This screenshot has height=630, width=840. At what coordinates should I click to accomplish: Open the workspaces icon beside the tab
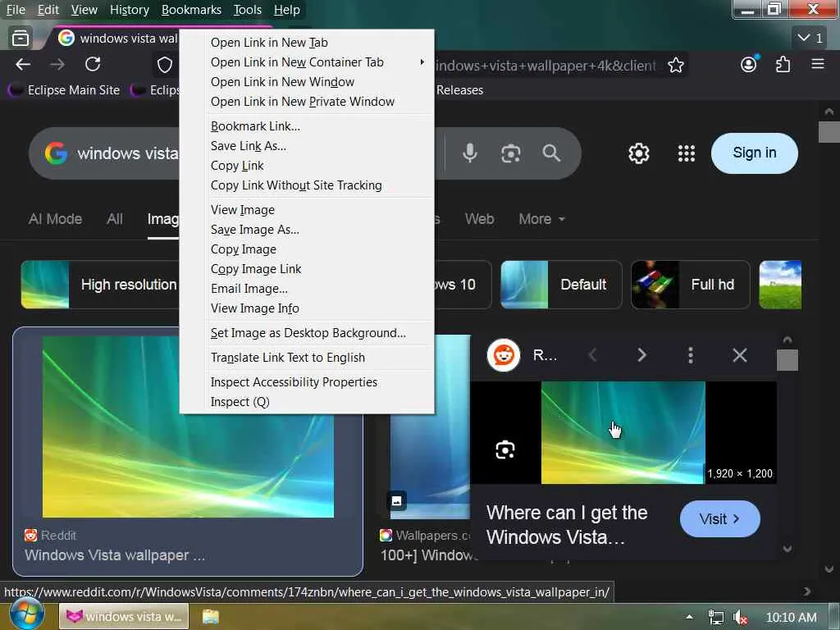[x=21, y=38]
